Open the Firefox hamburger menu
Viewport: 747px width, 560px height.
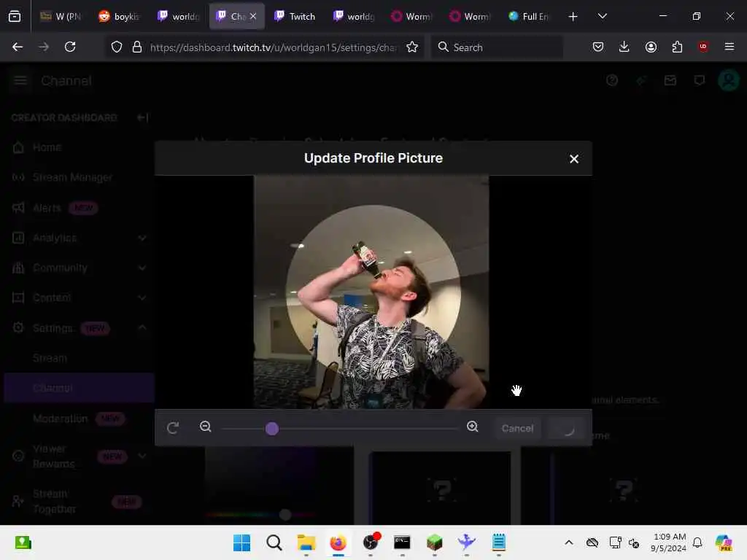pyautogui.click(x=729, y=47)
